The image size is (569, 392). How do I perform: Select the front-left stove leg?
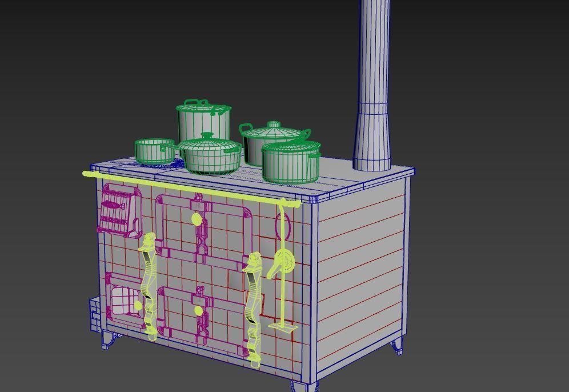pos(109,340)
